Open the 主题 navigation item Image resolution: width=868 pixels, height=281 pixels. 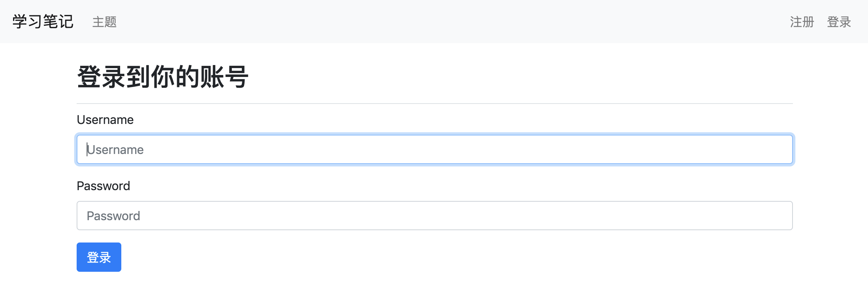pos(104,22)
